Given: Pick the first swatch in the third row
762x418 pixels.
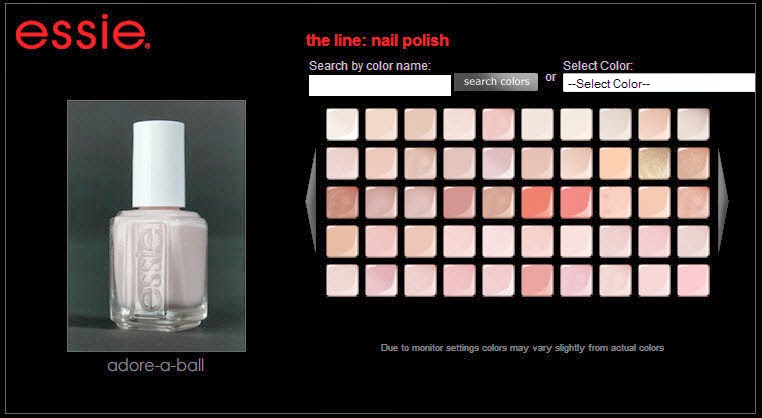Looking at the screenshot, I should (342, 202).
